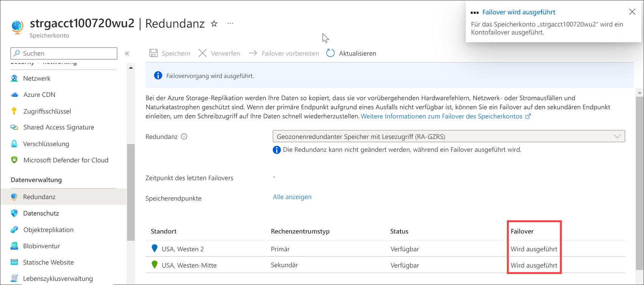
Task: Open the more options ellipsis menu
Action: pyautogui.click(x=230, y=23)
